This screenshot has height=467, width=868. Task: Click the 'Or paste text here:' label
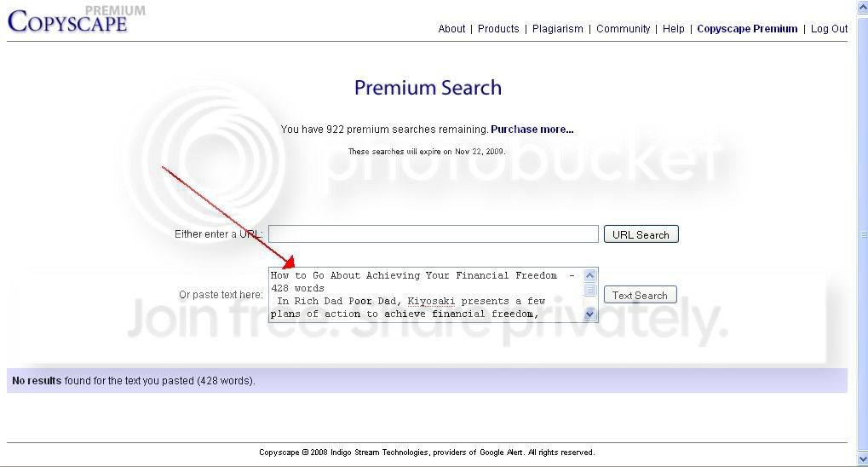point(221,295)
